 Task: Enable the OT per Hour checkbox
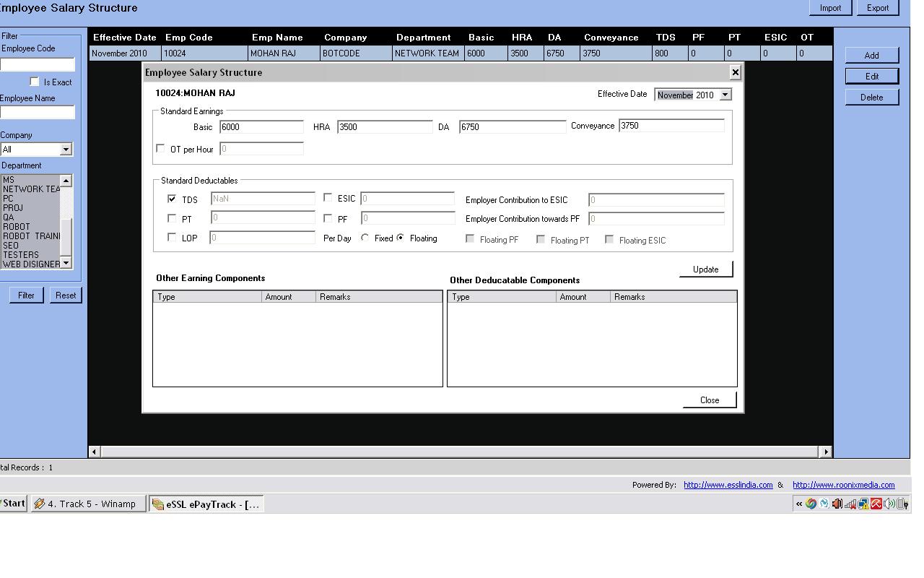(x=160, y=148)
